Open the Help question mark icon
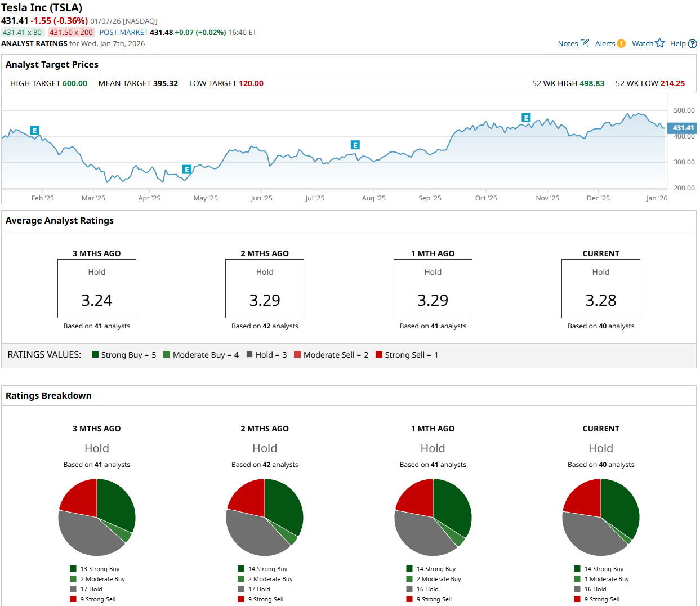Viewport: 700px width, 606px height. (x=693, y=43)
